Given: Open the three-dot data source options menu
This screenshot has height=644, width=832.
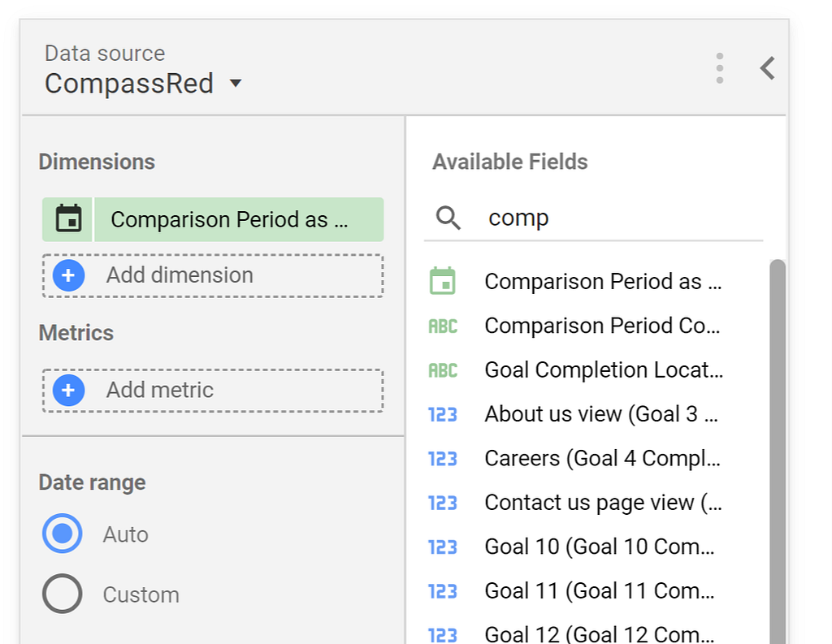Looking at the screenshot, I should [720, 68].
